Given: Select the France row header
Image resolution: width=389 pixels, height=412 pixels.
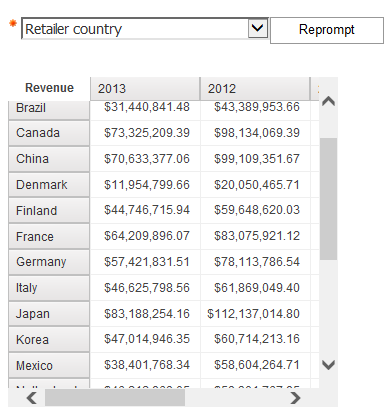Looking at the screenshot, I should pos(49,237).
